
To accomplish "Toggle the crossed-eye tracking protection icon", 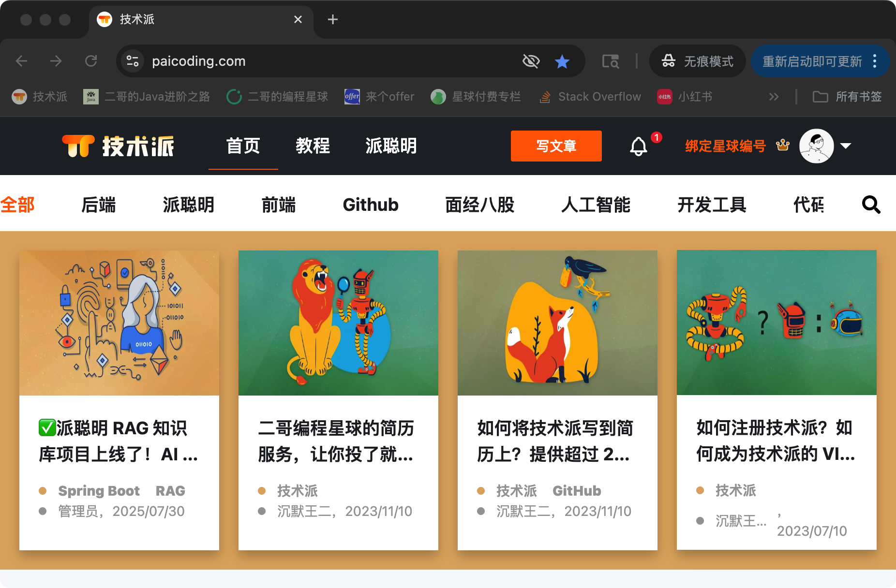I will point(531,61).
